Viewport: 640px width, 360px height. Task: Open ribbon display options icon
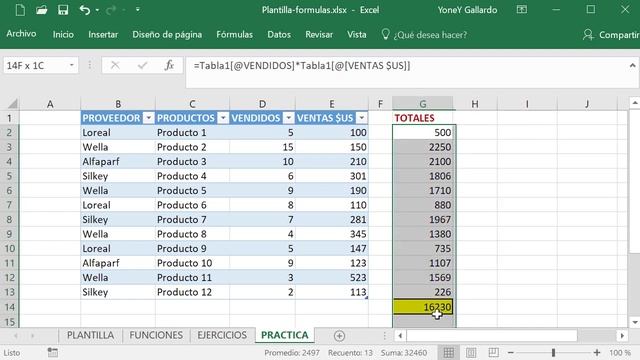click(x=522, y=9)
